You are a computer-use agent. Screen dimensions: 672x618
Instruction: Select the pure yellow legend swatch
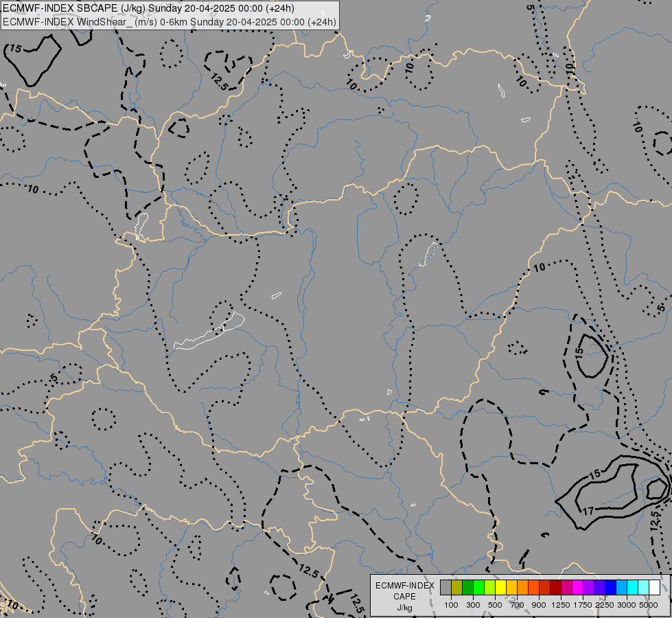(500, 587)
